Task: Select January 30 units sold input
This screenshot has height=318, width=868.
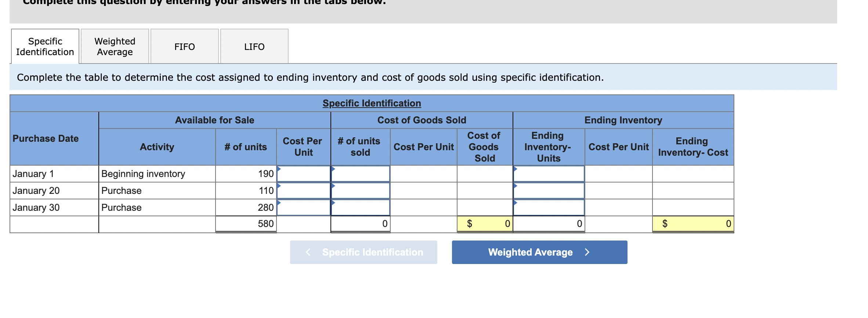Action: [x=361, y=207]
